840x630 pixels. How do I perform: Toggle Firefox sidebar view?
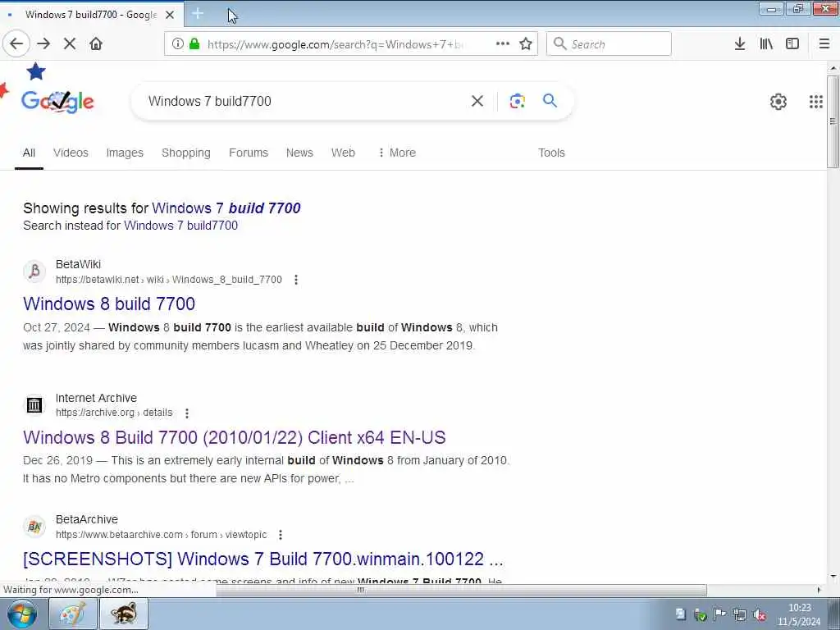[x=792, y=44]
